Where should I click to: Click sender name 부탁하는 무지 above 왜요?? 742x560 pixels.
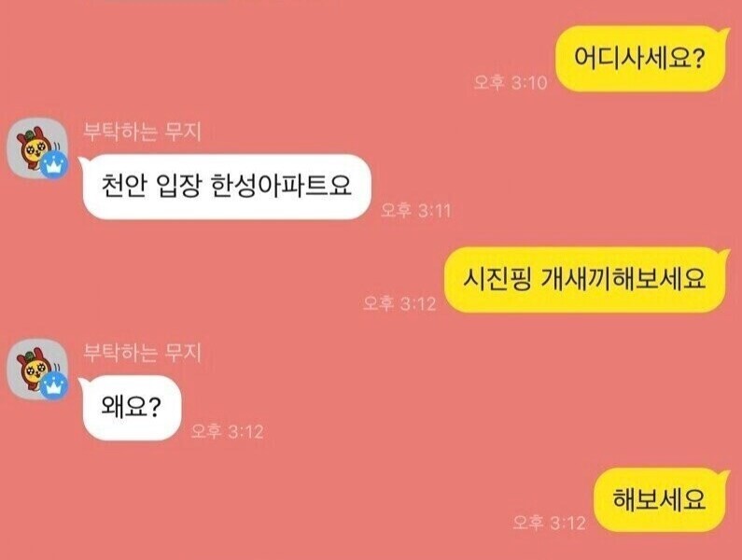coord(142,352)
